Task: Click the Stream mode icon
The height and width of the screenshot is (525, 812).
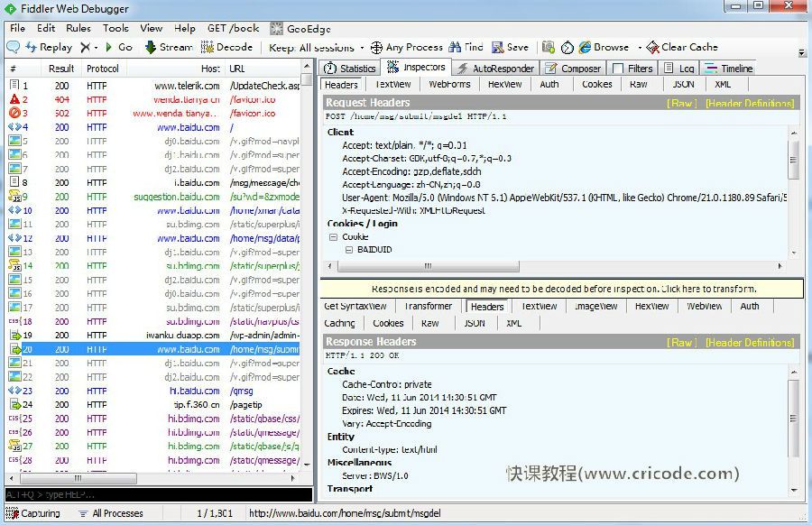Action: (151, 47)
